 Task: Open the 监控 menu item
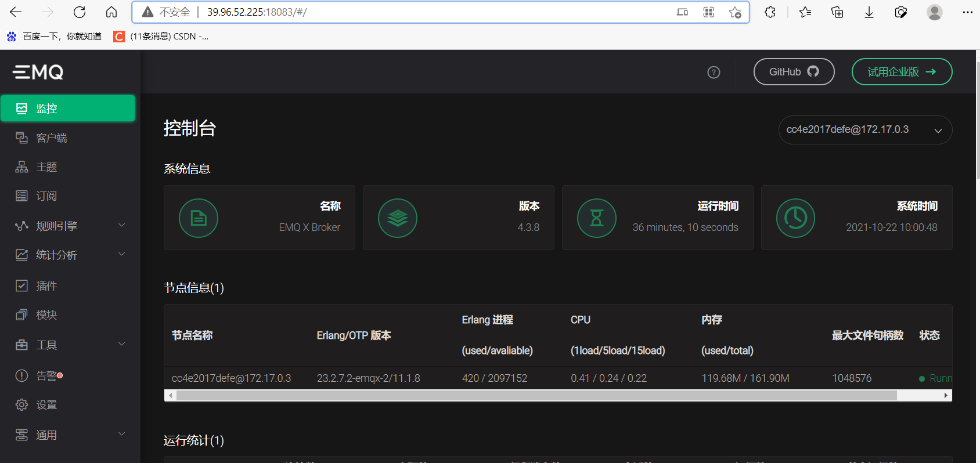[68, 108]
